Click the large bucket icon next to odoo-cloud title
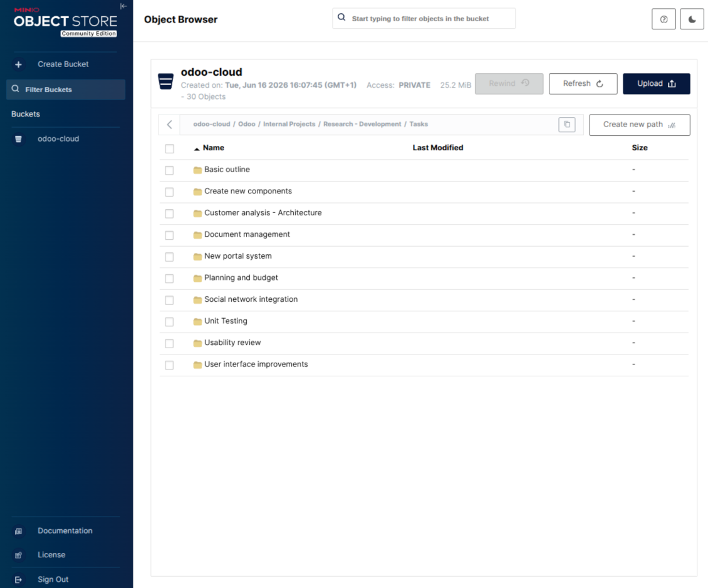 pos(165,81)
